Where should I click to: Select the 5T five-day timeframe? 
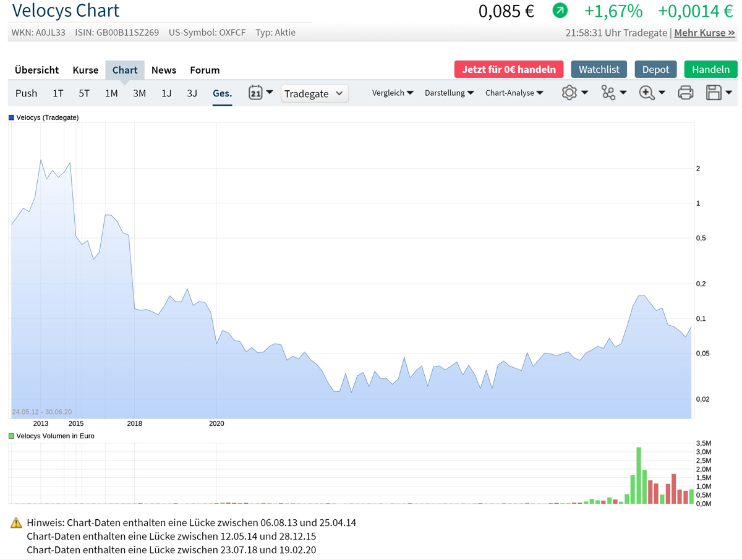[84, 93]
